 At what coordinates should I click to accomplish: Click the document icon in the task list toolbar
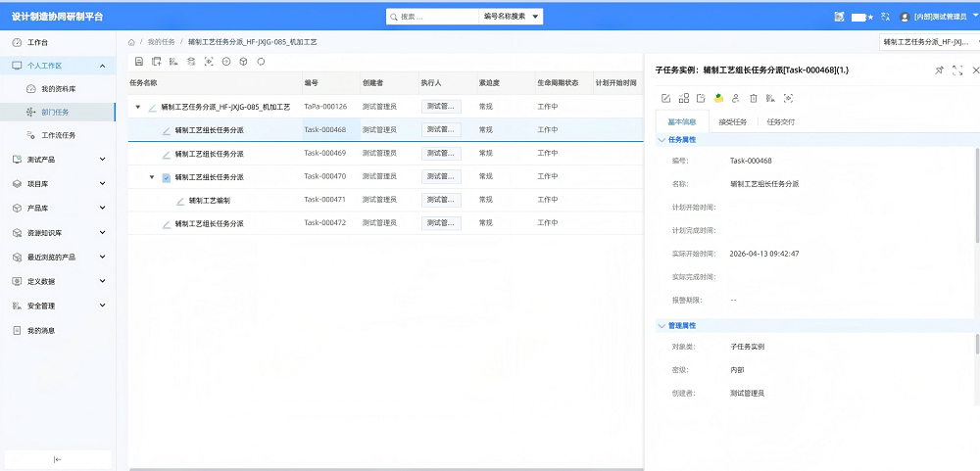coord(139,62)
